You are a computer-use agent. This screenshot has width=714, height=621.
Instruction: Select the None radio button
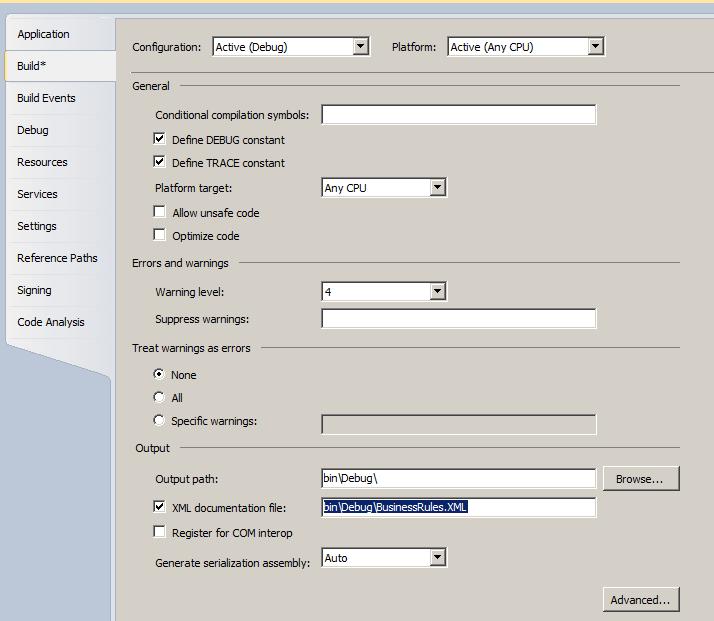[159, 374]
